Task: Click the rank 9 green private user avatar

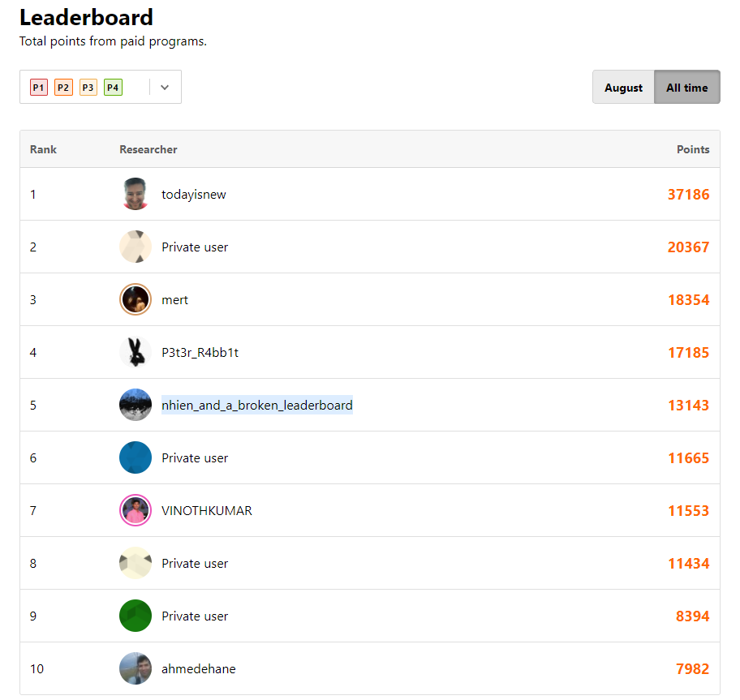Action: point(136,616)
